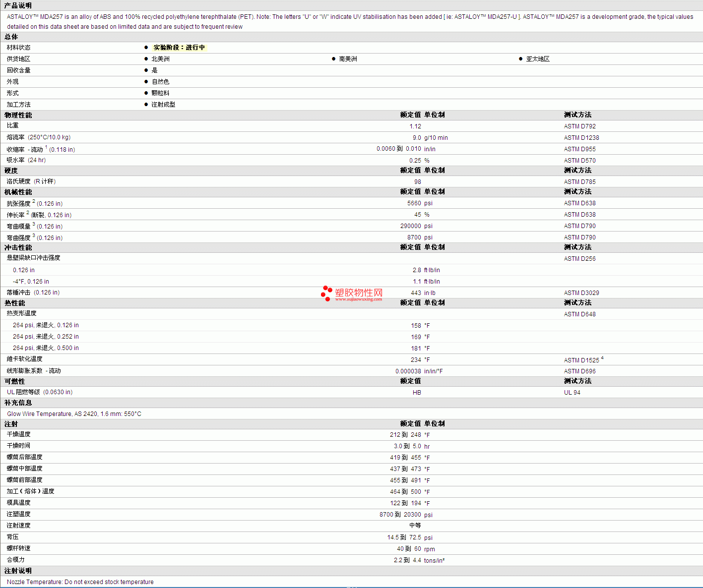Screen dimensions: 703x588
Task: Select the 自然色 appearance value
Action: coord(160,82)
